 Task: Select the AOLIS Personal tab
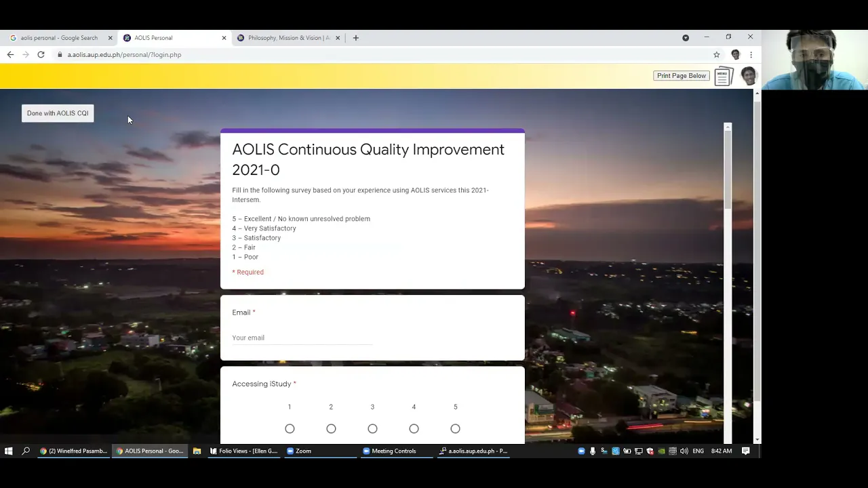point(174,38)
